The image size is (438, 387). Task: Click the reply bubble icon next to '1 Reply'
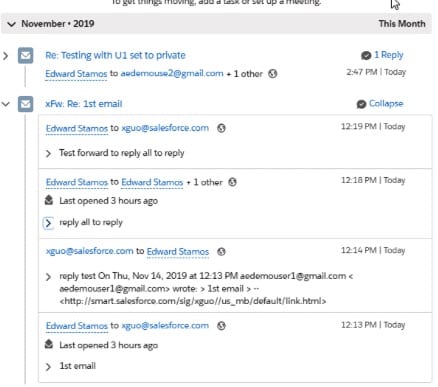(366, 55)
